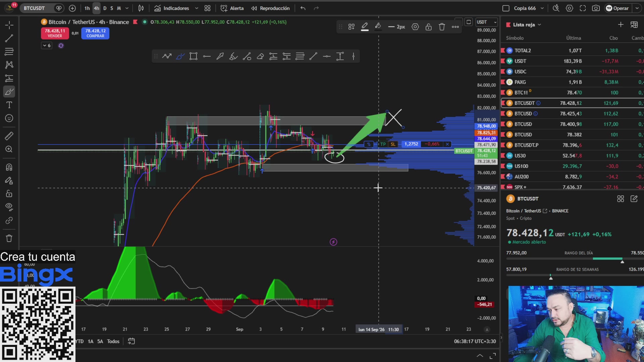Viewport: 644px width, 362px height.
Task: Toggle the layout selection square
Action: pos(506,8)
